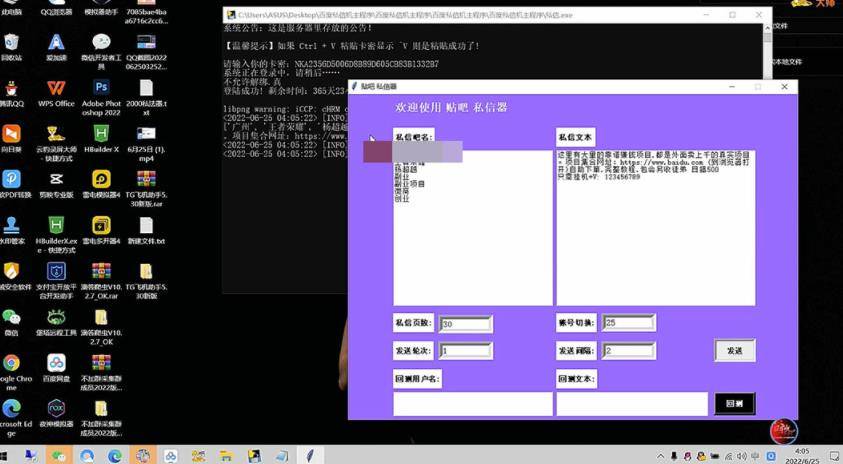The height and width of the screenshot is (464, 843).
Task: Focus the 发送间隔 input field
Action: click(628, 351)
